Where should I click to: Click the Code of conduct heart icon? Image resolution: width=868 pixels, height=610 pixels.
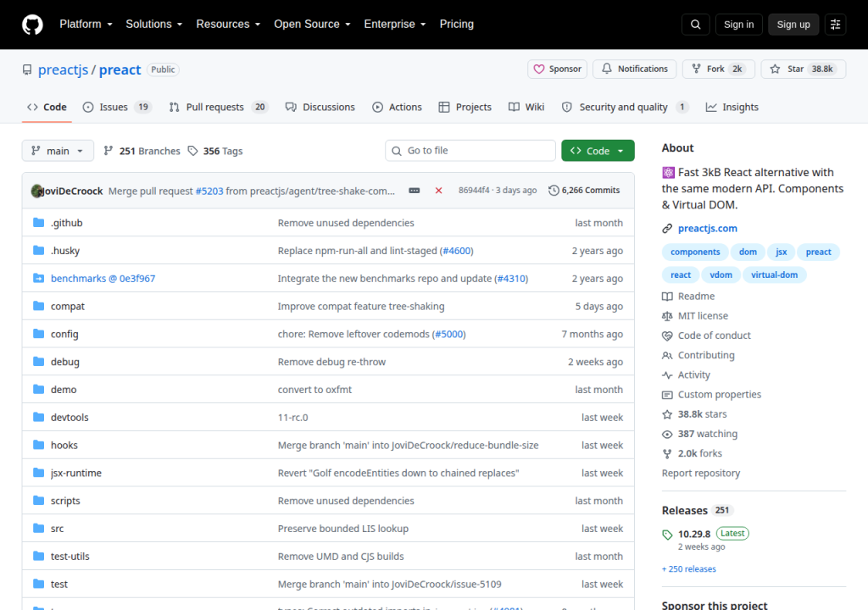tap(667, 335)
